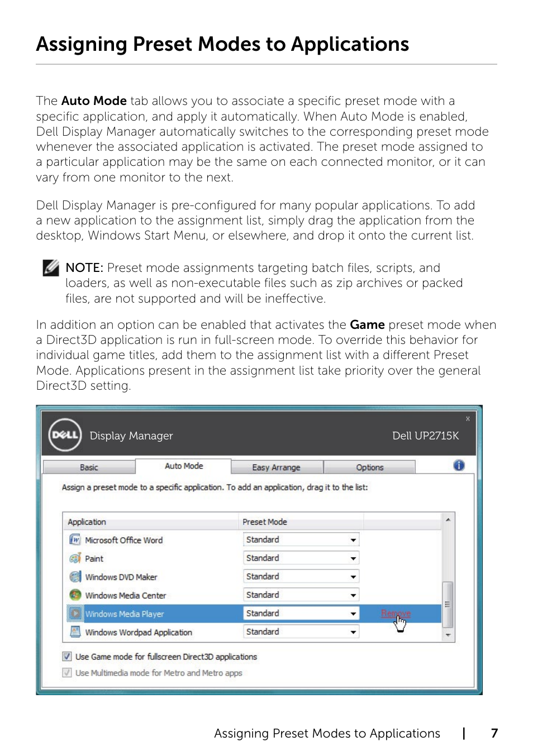Click the Dell logo icon
The width and height of the screenshot is (533, 756).
pyautogui.click(x=65, y=435)
